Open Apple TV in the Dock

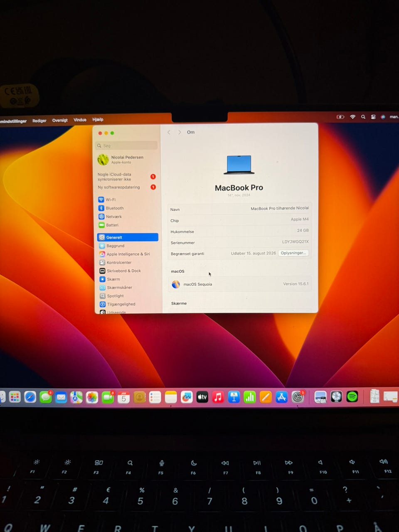coord(202,397)
